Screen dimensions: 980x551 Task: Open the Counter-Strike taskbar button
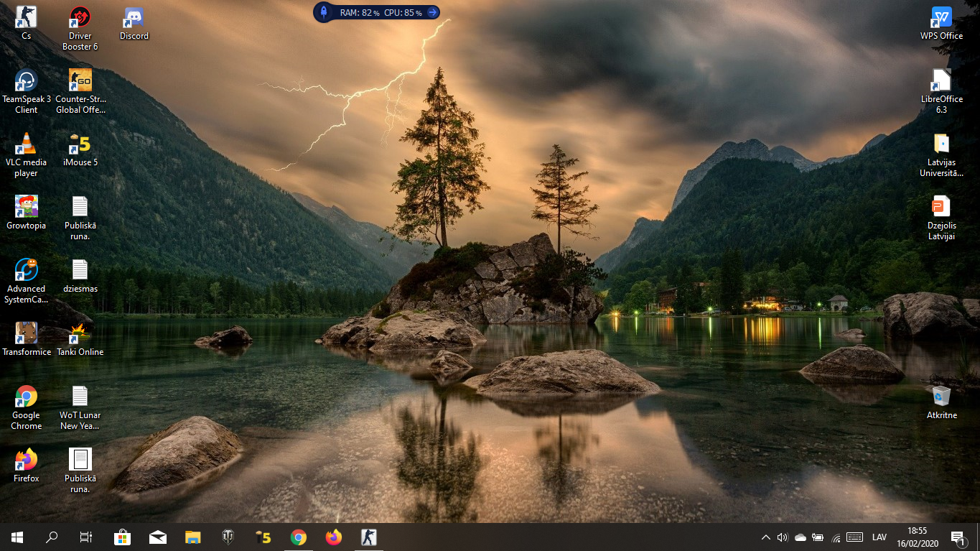(x=369, y=537)
